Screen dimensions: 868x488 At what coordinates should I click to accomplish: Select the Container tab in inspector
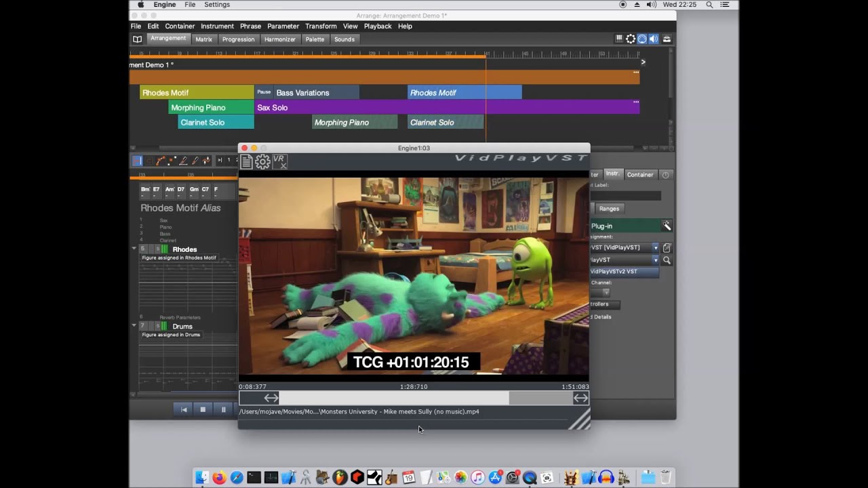640,175
